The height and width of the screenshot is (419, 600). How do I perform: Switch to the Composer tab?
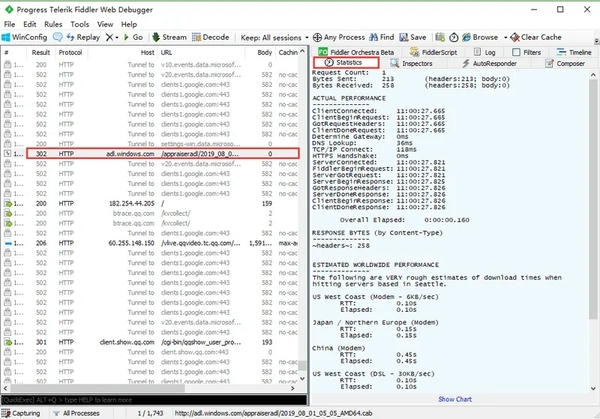click(x=565, y=64)
